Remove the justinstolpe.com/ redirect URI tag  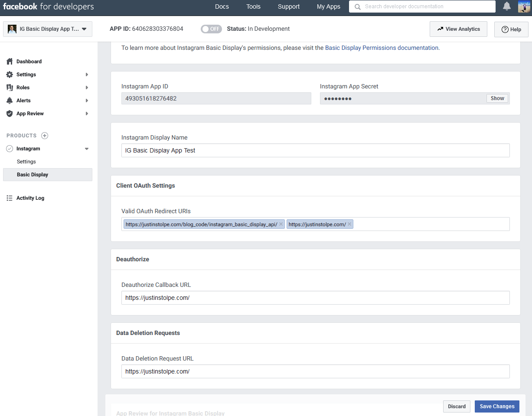pos(349,224)
